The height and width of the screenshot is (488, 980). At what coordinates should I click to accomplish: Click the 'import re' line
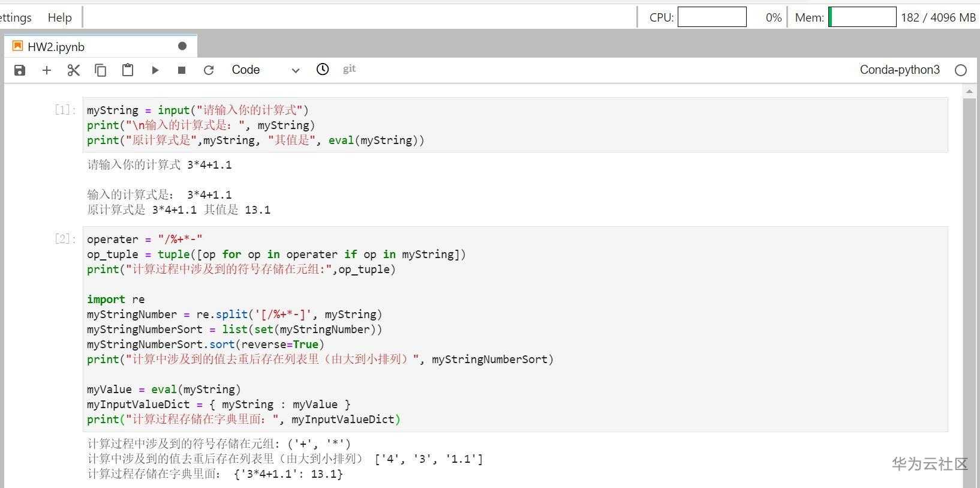[116, 299]
